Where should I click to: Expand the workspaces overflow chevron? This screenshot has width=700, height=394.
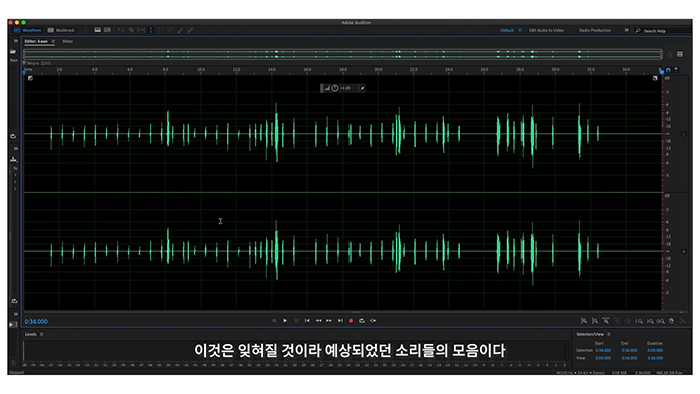click(x=626, y=30)
